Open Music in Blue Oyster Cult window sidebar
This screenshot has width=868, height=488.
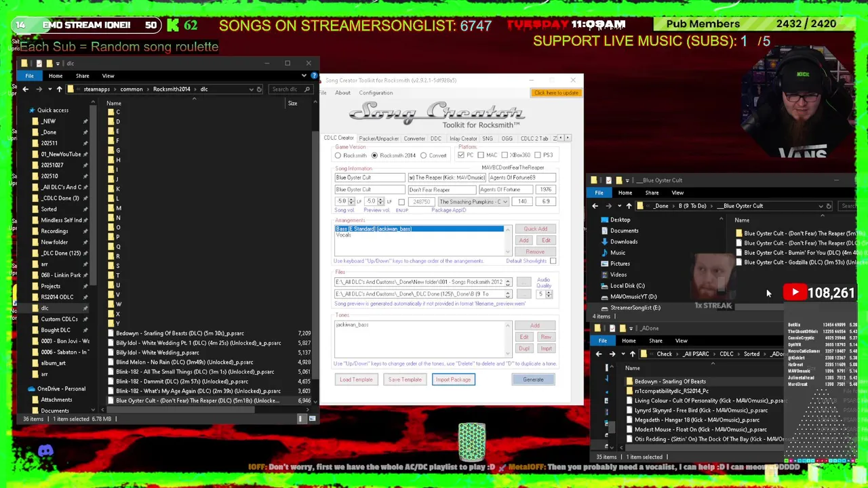tap(613, 253)
